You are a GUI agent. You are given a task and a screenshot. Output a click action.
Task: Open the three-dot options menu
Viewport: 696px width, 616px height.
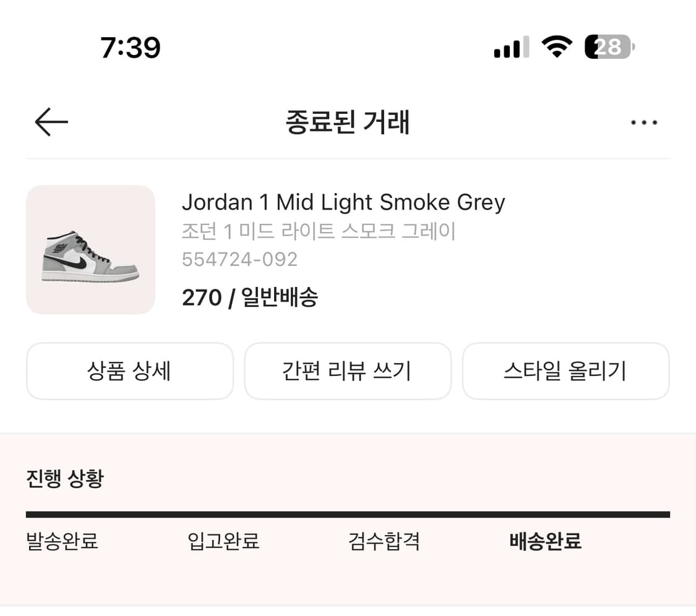pyautogui.click(x=644, y=123)
